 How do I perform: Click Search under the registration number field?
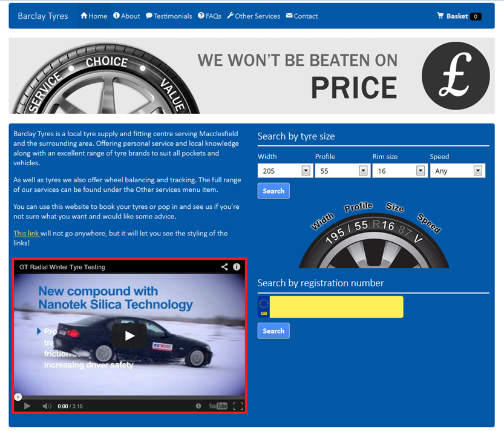pyautogui.click(x=273, y=331)
